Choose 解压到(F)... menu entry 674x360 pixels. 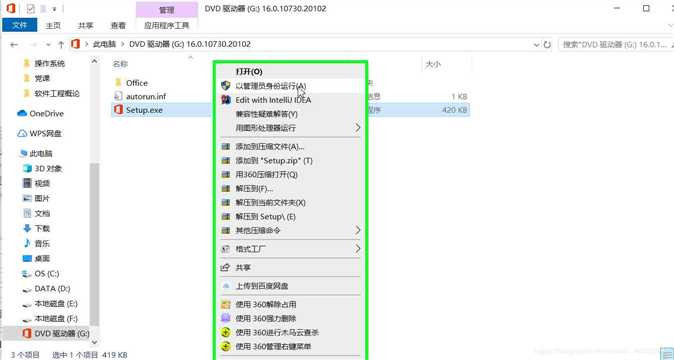(x=290, y=189)
